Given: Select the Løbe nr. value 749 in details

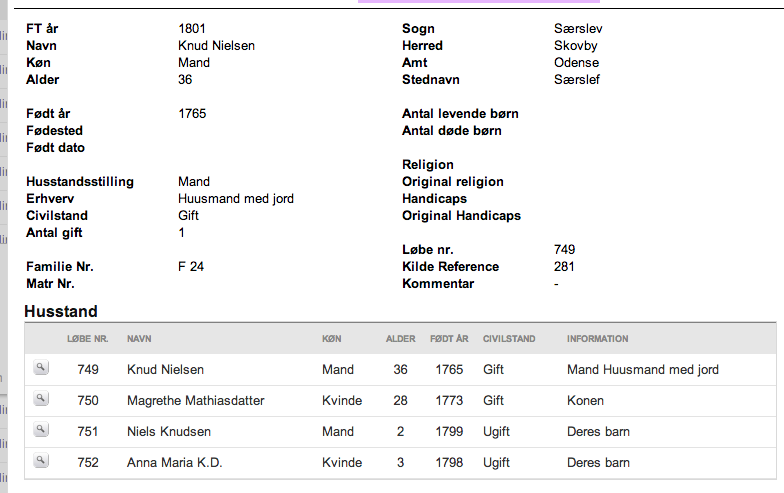Looking at the screenshot, I should point(564,250).
